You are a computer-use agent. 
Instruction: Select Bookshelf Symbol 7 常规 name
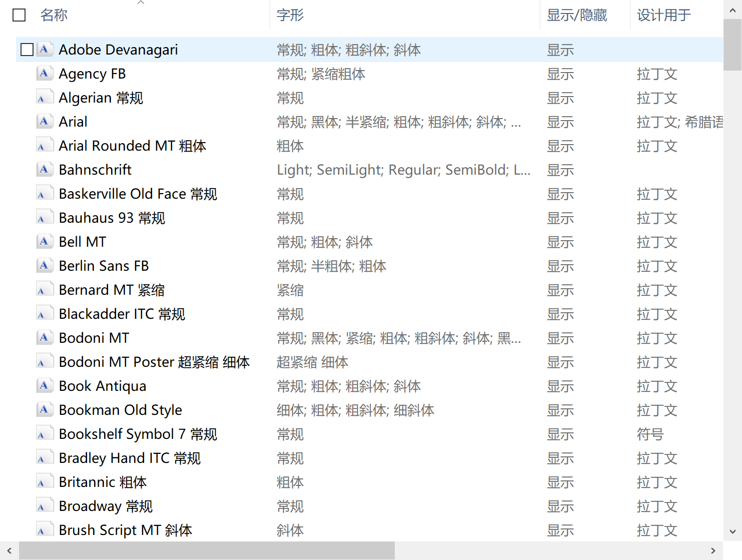[x=138, y=434]
